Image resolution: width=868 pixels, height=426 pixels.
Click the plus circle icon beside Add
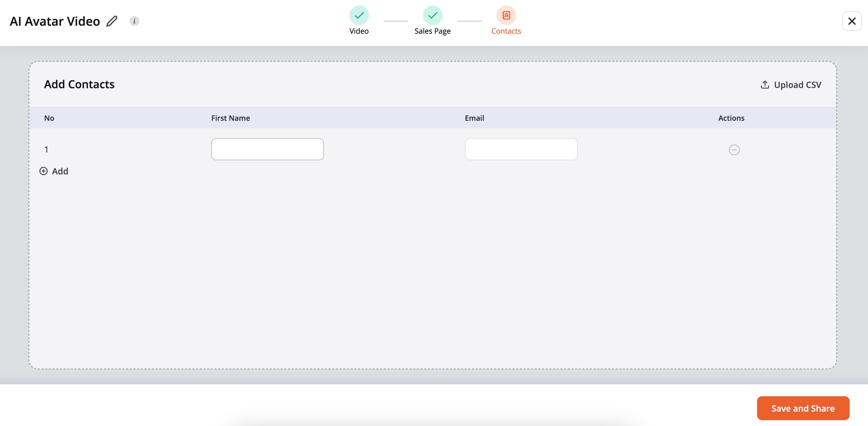(44, 171)
